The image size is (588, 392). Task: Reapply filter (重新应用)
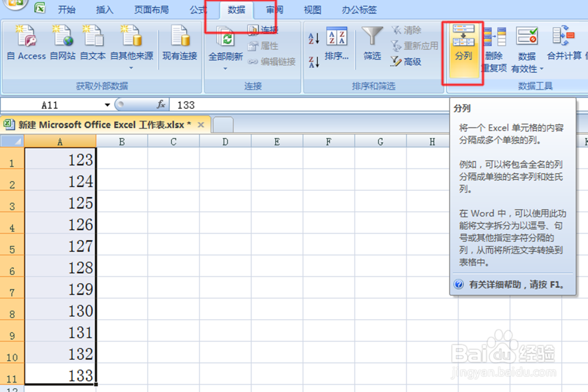415,46
